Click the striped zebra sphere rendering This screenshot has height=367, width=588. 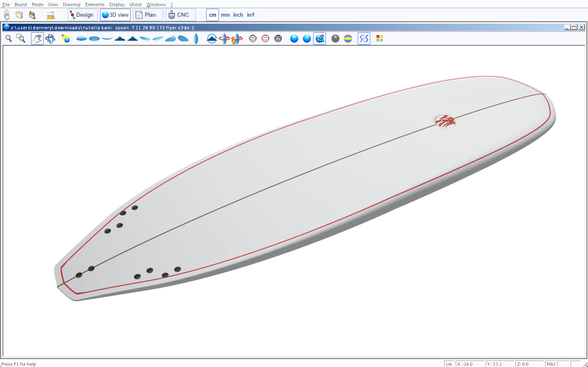coord(335,39)
